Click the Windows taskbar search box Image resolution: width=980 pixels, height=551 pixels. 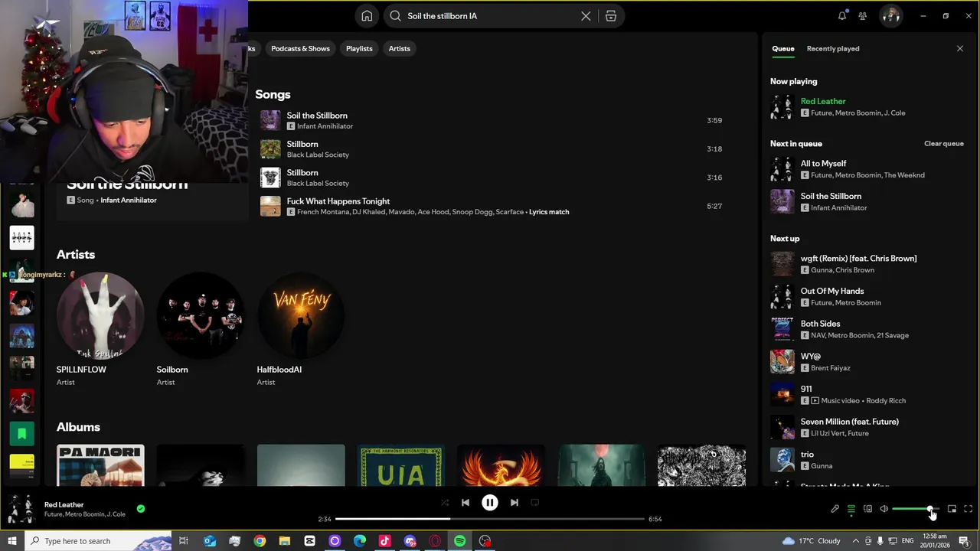(98, 541)
